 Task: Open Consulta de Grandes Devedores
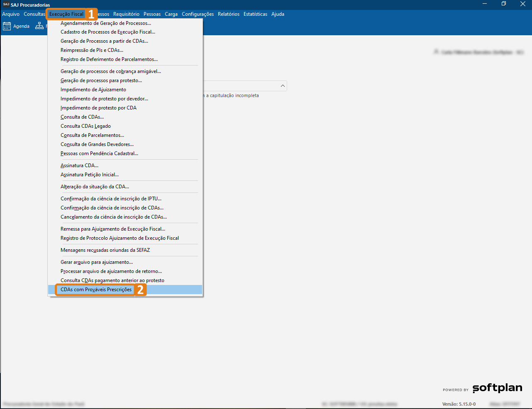pyautogui.click(x=97, y=144)
